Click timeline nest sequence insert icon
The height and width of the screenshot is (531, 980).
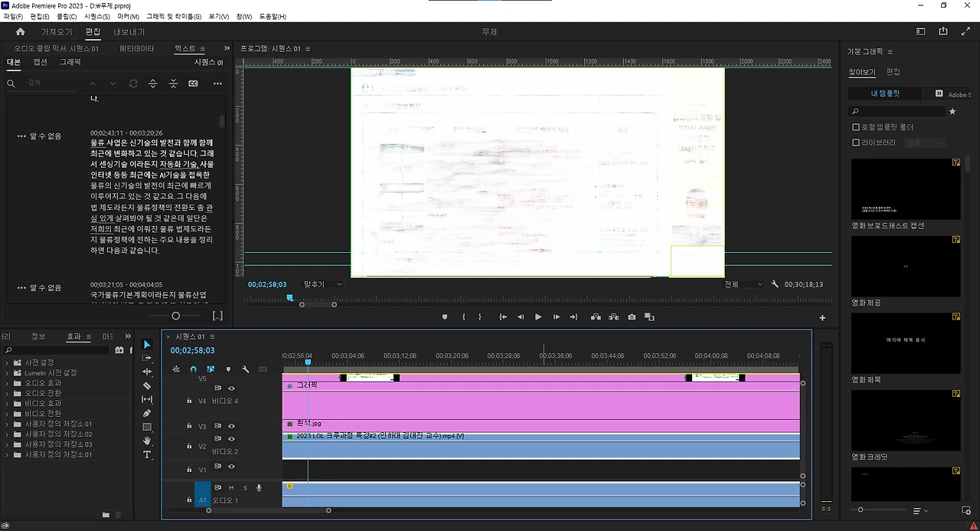pyautogui.click(x=176, y=369)
